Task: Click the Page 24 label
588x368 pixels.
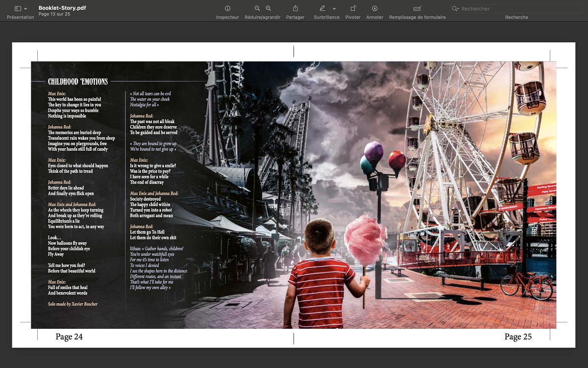Action: coord(69,337)
